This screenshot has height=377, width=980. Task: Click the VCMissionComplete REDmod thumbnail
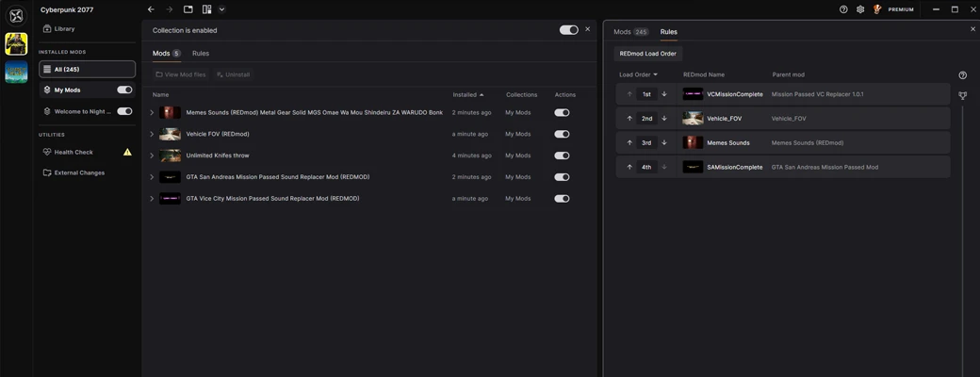coord(693,94)
